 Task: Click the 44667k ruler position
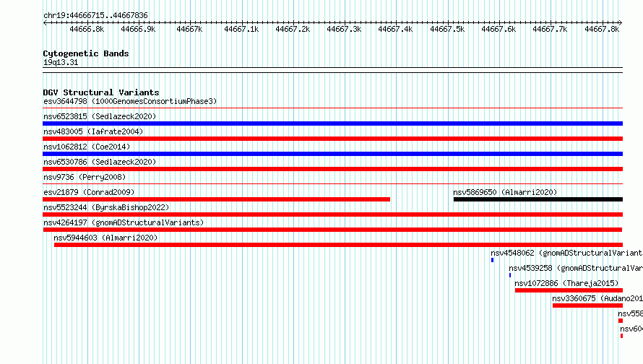189,29
